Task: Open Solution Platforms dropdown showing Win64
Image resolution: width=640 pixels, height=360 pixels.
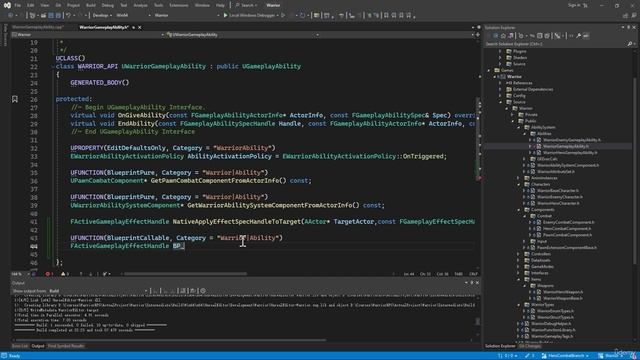Action: (x=133, y=16)
